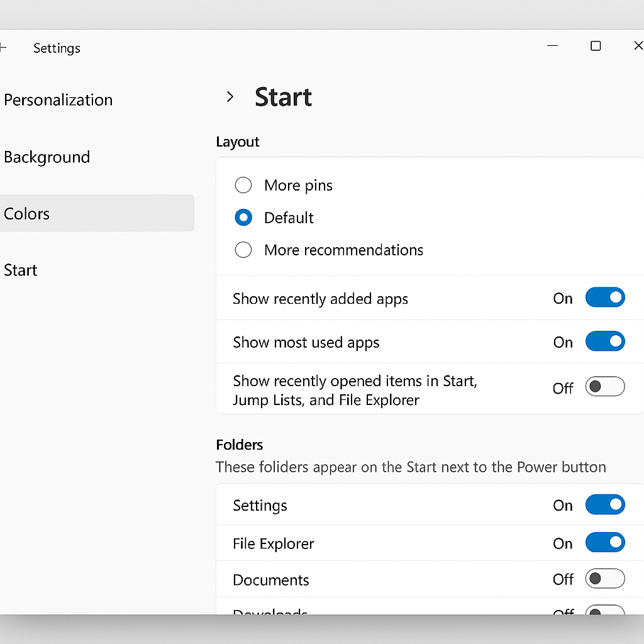
Task: Maximize the Settings window
Action: [x=596, y=45]
